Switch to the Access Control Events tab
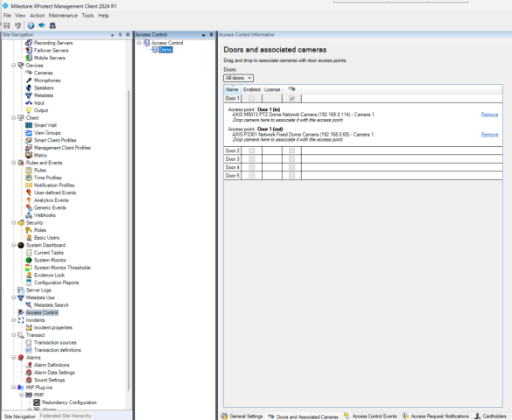 (x=370, y=416)
